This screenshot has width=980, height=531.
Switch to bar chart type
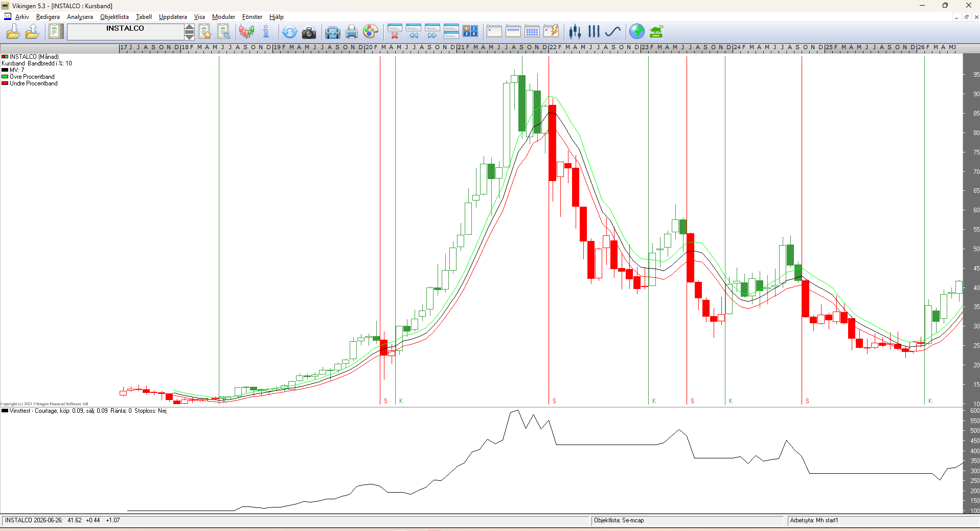pos(594,32)
